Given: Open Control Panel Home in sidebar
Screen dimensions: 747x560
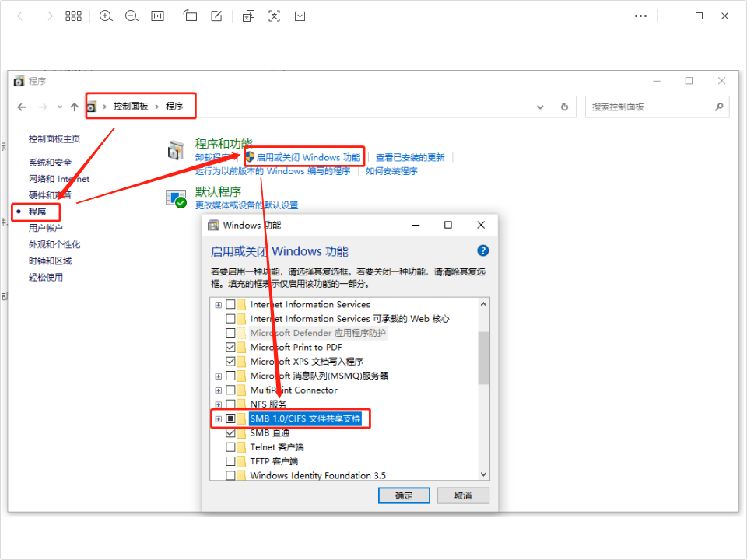Looking at the screenshot, I should [x=54, y=139].
